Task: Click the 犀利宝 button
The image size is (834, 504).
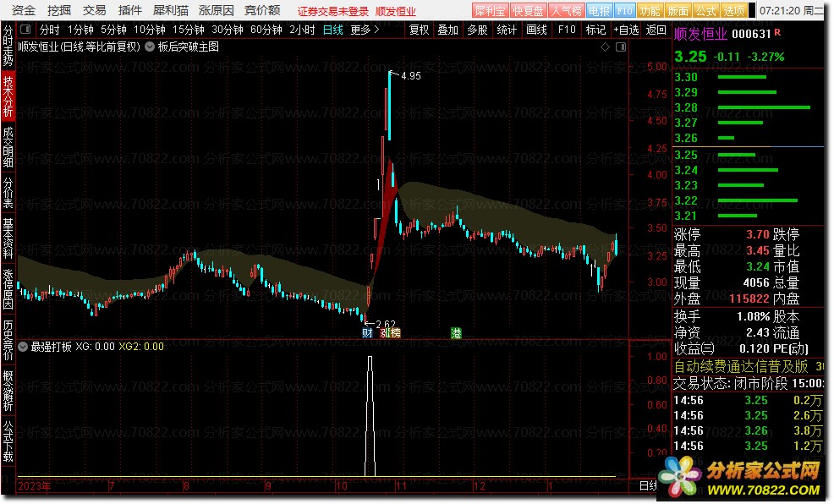Action: [x=490, y=11]
